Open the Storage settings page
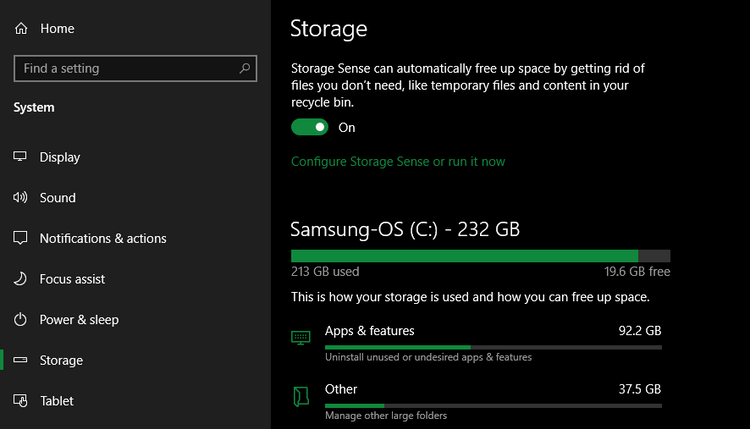 click(x=61, y=360)
